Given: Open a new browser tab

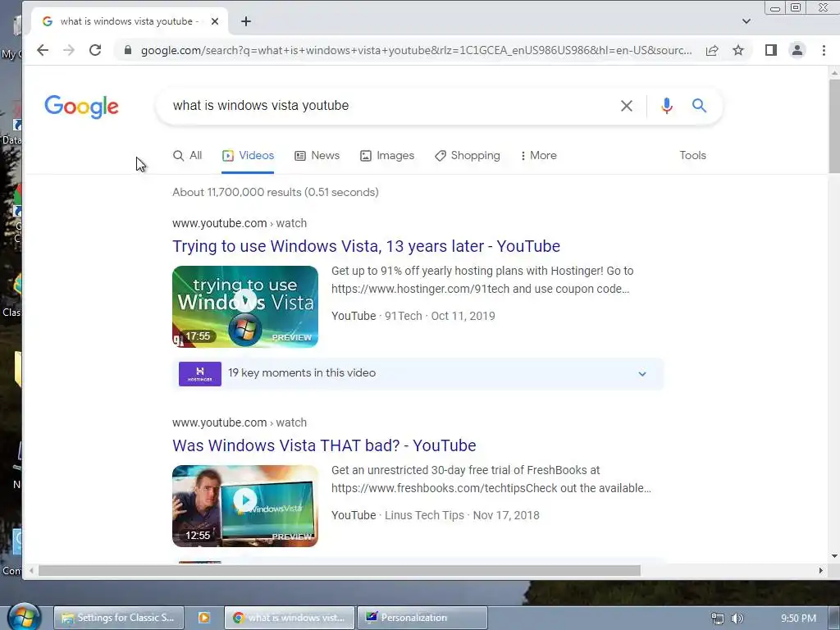Looking at the screenshot, I should 246,21.
